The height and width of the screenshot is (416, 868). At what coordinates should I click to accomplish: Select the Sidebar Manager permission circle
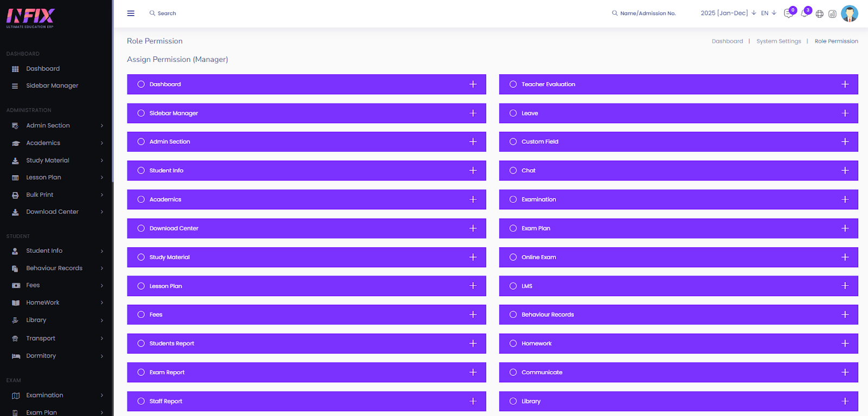[141, 113]
